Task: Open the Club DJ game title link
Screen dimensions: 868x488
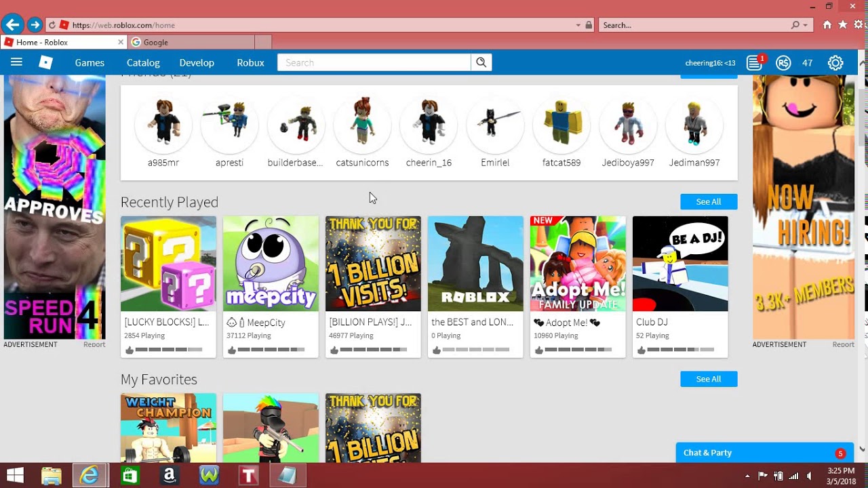Action: pyautogui.click(x=652, y=323)
